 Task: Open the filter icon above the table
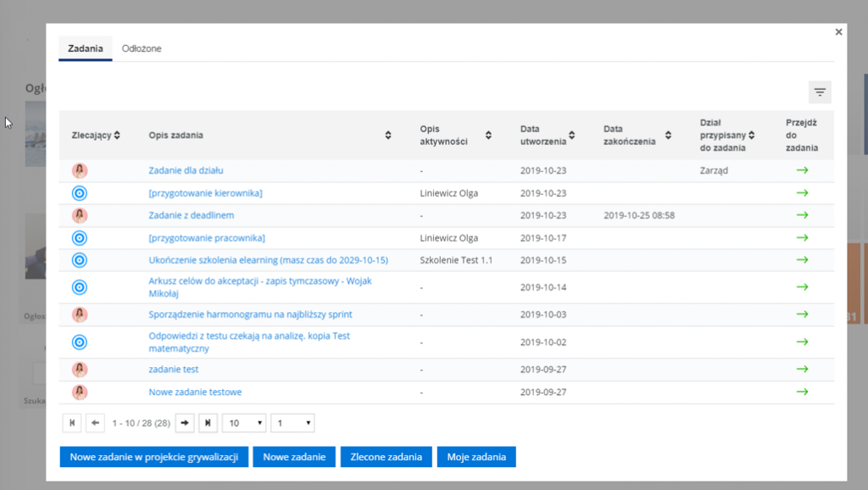tap(820, 92)
